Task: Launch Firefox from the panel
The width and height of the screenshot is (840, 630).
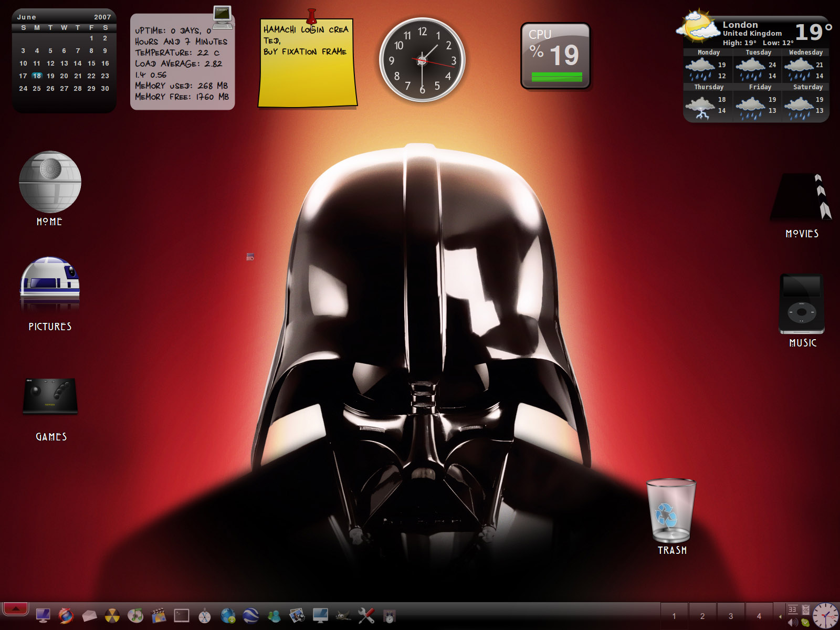Action: 66,615
